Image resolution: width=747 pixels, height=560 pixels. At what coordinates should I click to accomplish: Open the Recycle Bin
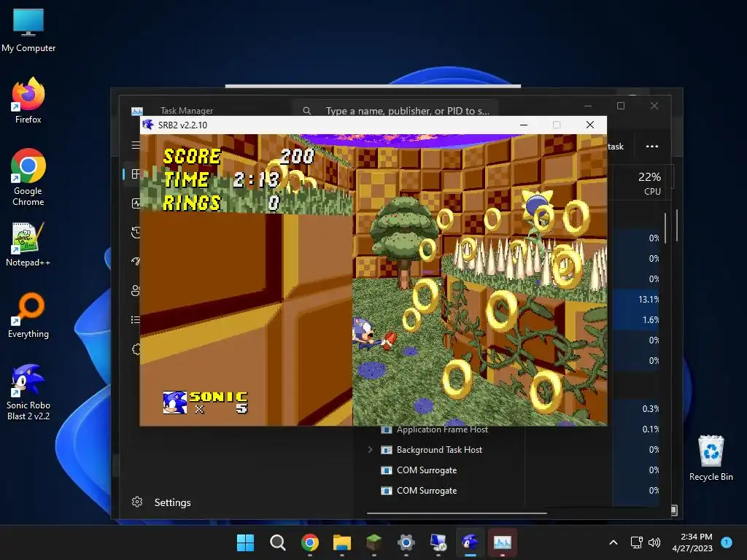(711, 458)
